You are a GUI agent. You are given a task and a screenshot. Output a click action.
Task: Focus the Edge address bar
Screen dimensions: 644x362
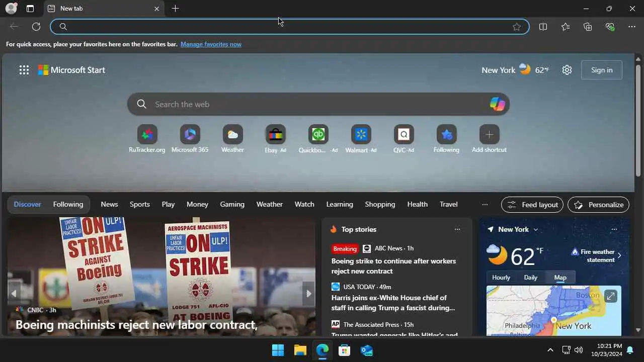pos(290,27)
